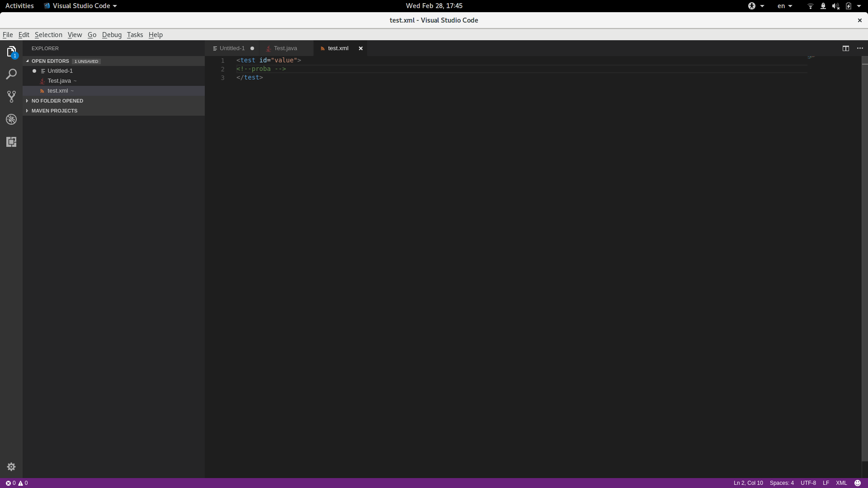Open the View menu
This screenshot has width=868, height=488.
pos(75,35)
